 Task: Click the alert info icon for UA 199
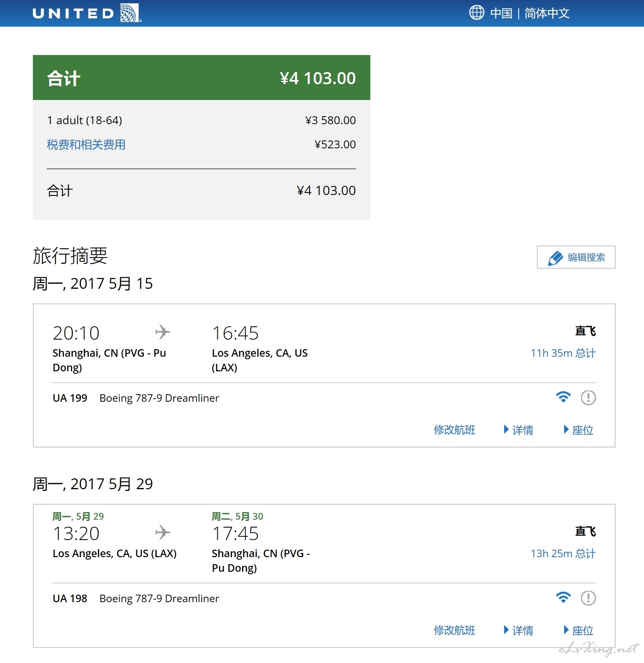click(588, 398)
